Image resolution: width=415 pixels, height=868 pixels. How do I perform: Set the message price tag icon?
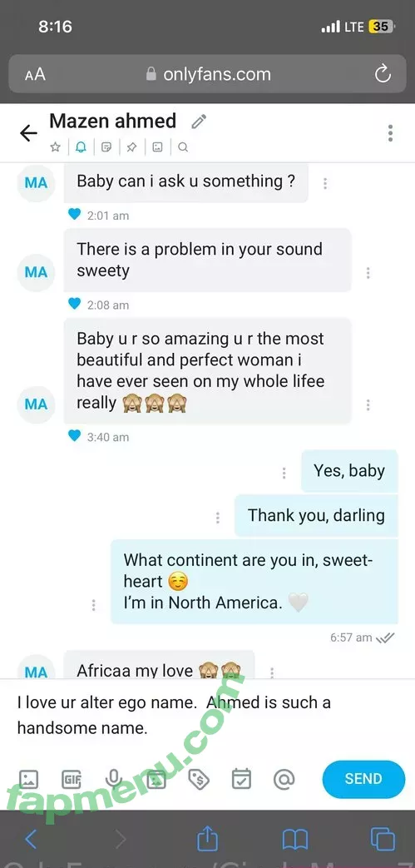(199, 780)
